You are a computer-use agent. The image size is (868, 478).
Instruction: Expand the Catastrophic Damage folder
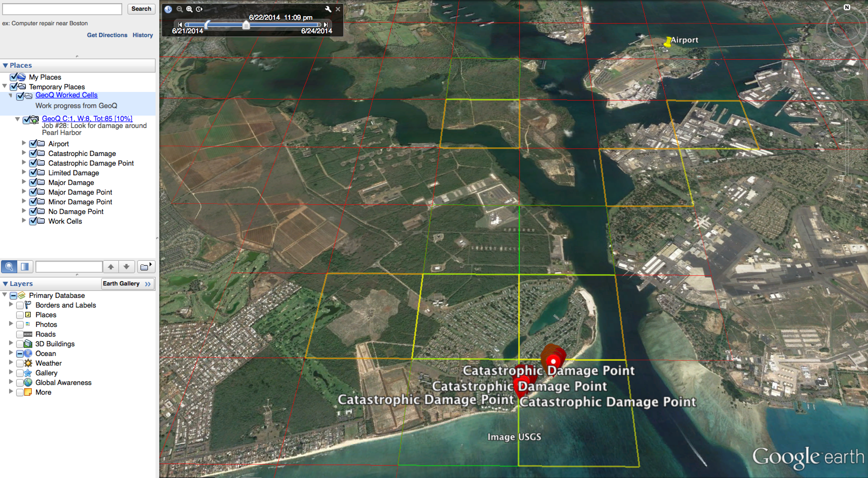coord(24,152)
